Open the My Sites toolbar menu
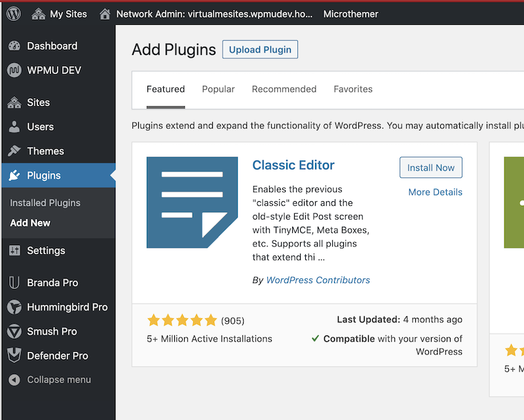This screenshot has width=524, height=420. (60, 14)
